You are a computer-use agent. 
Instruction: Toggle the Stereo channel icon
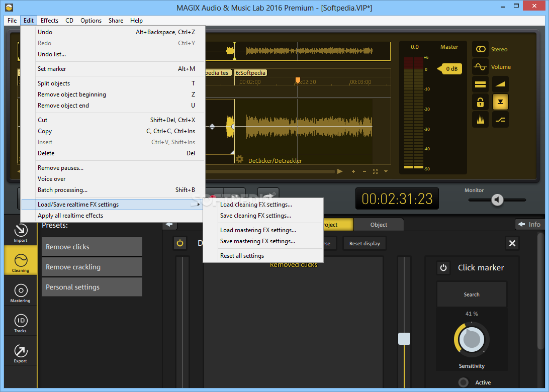tap(481, 49)
